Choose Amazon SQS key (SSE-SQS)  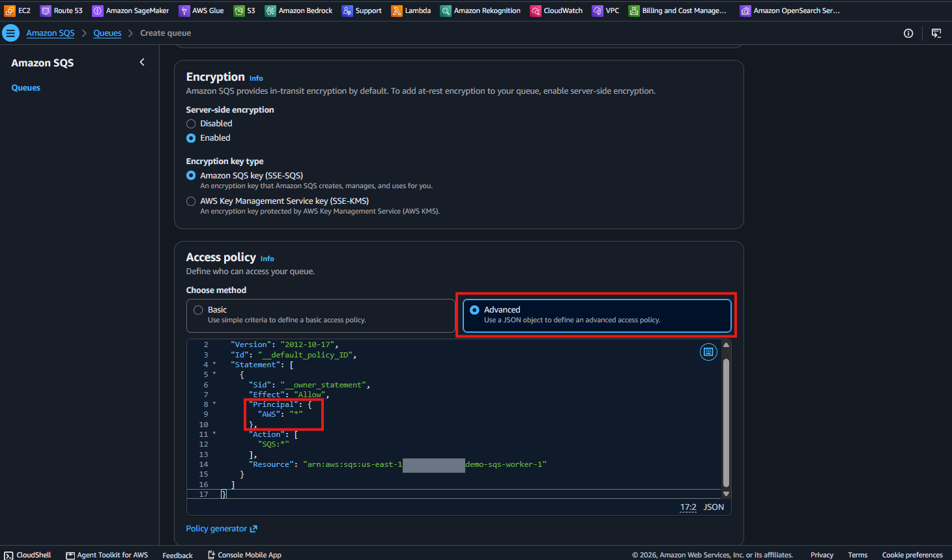click(x=191, y=175)
